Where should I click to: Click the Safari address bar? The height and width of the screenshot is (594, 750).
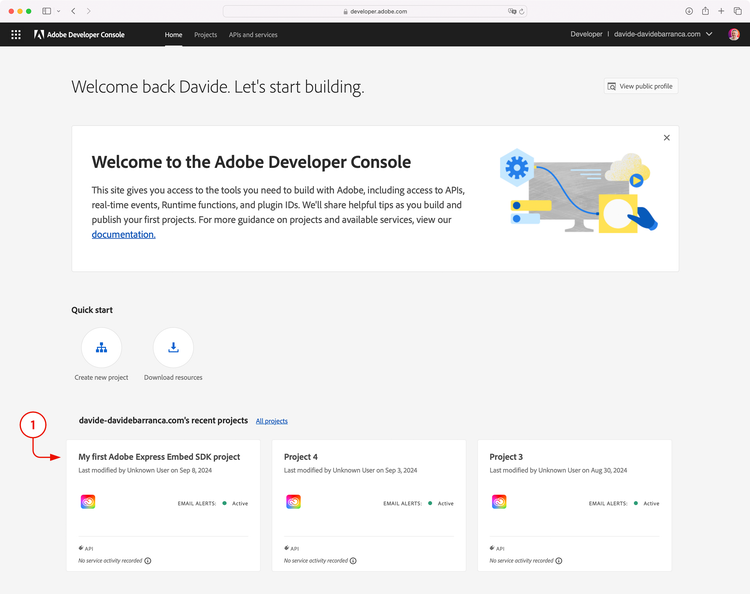pos(375,11)
